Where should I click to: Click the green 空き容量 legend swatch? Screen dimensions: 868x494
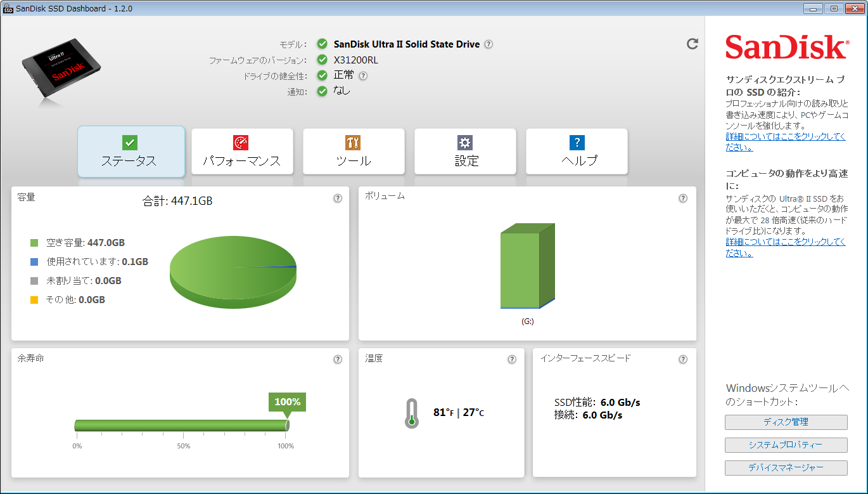35,243
